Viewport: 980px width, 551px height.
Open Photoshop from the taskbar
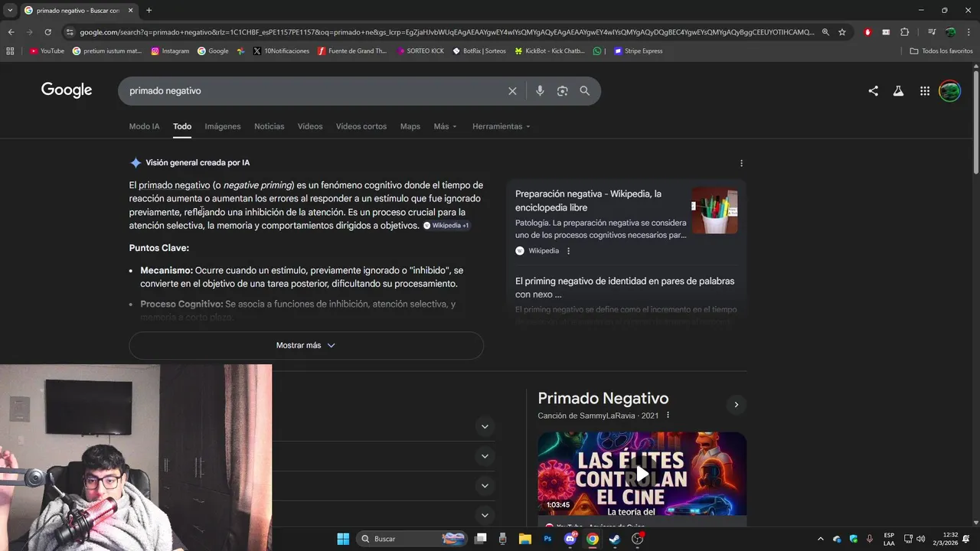pyautogui.click(x=547, y=539)
